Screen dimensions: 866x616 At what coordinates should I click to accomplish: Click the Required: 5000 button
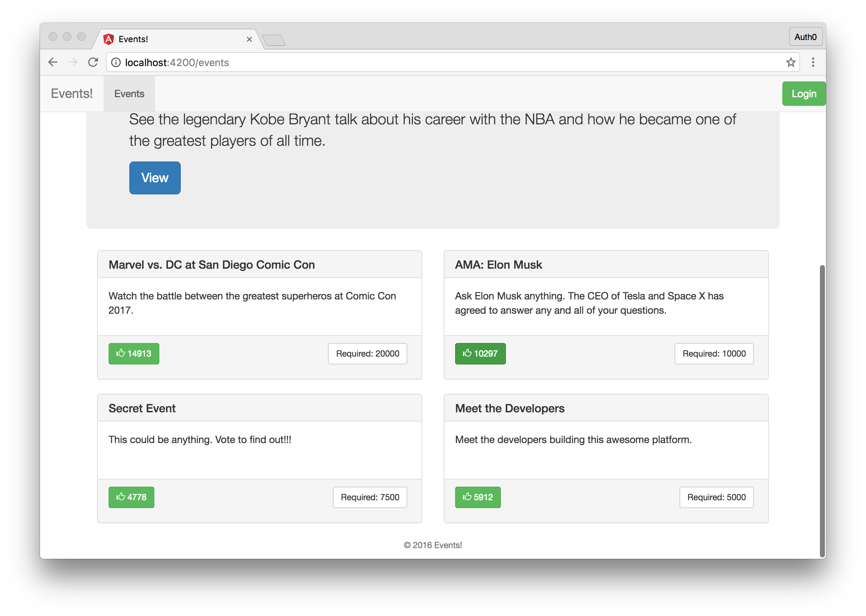pos(716,497)
